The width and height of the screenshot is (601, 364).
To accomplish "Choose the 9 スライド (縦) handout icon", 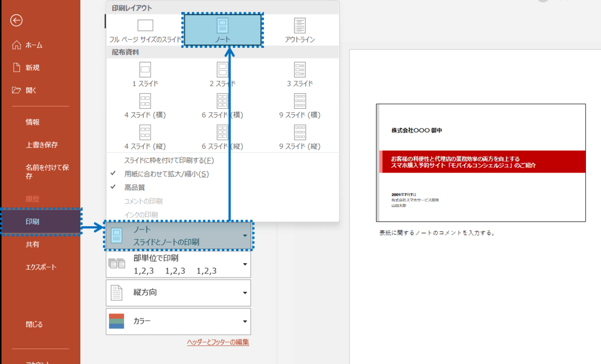I will 300,132.
